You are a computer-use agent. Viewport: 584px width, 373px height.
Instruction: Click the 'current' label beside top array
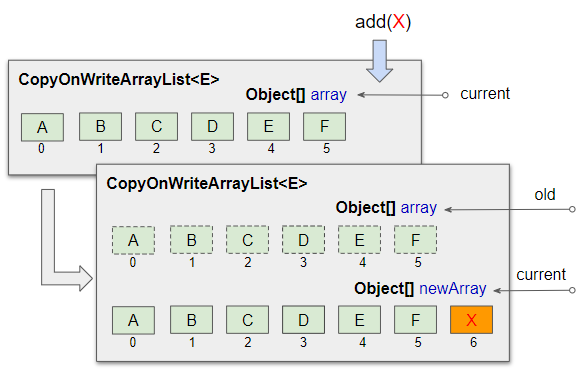[485, 94]
